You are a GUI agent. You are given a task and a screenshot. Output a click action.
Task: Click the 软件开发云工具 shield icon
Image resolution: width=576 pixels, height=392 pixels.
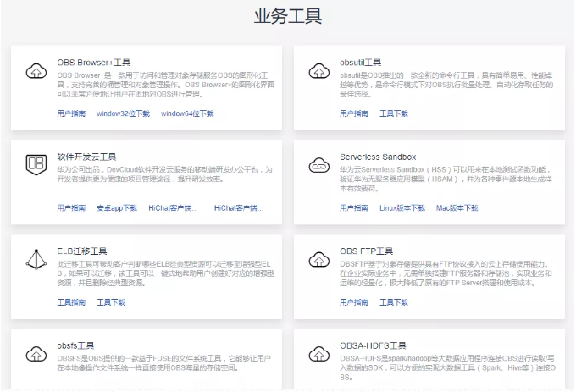[36, 165]
